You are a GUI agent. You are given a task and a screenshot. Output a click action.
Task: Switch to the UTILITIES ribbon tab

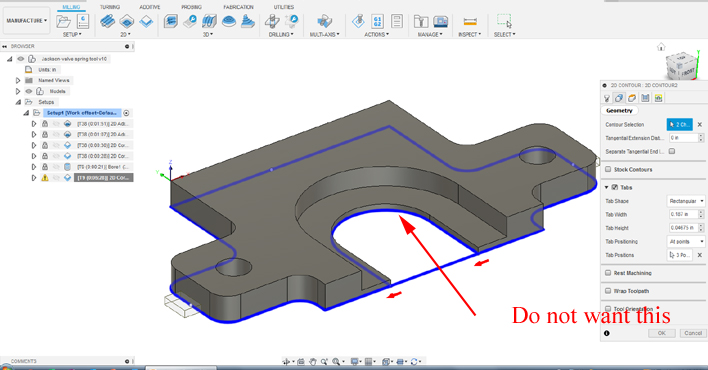coord(284,7)
